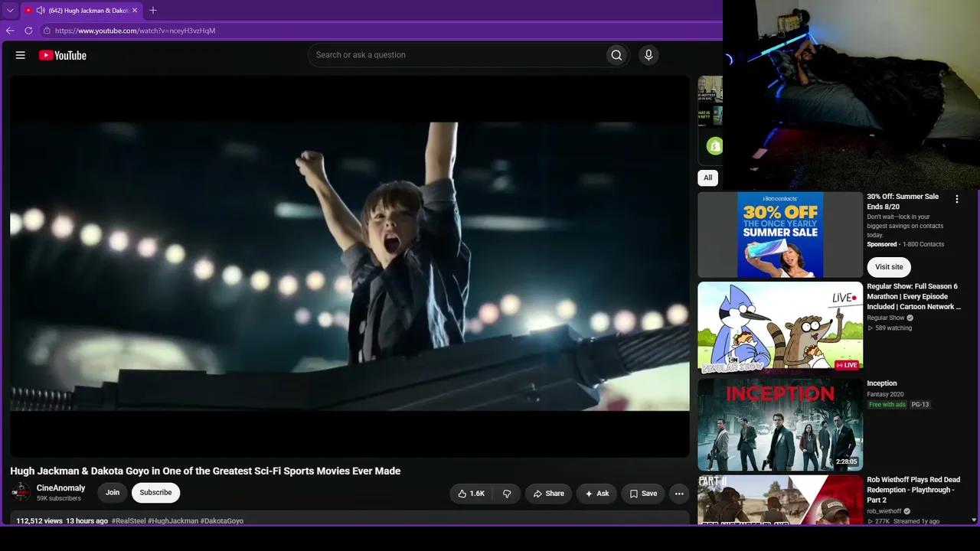Click the 589 watching text
This screenshot has height=551, width=980.
893,328
